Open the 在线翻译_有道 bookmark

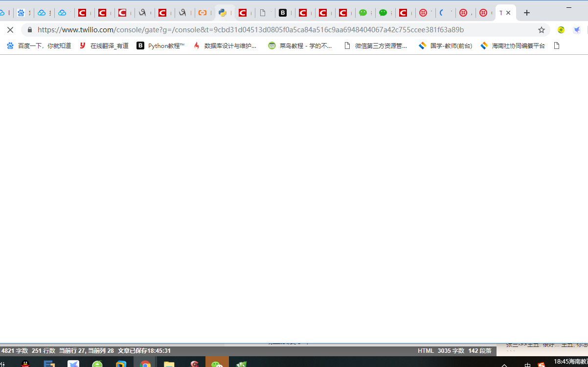tap(104, 46)
